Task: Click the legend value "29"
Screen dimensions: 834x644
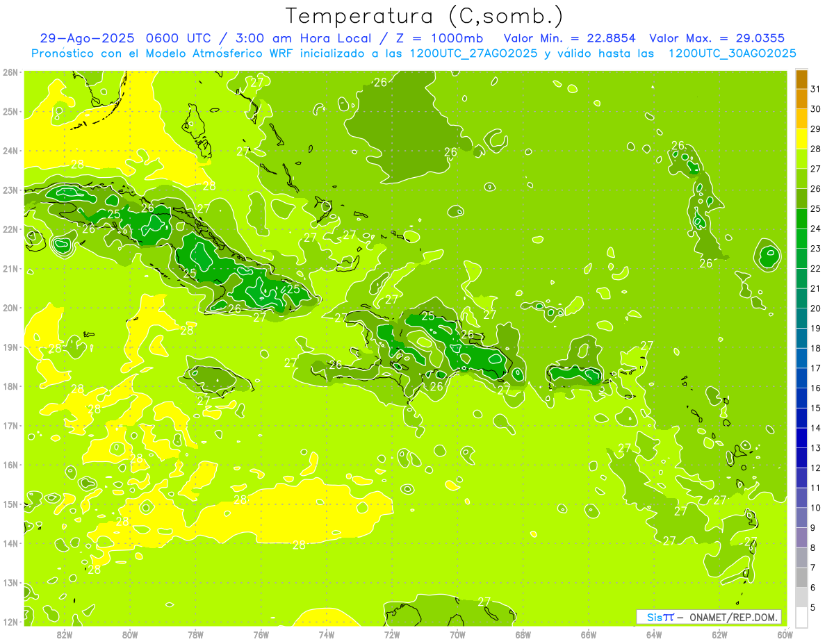Action: point(815,129)
